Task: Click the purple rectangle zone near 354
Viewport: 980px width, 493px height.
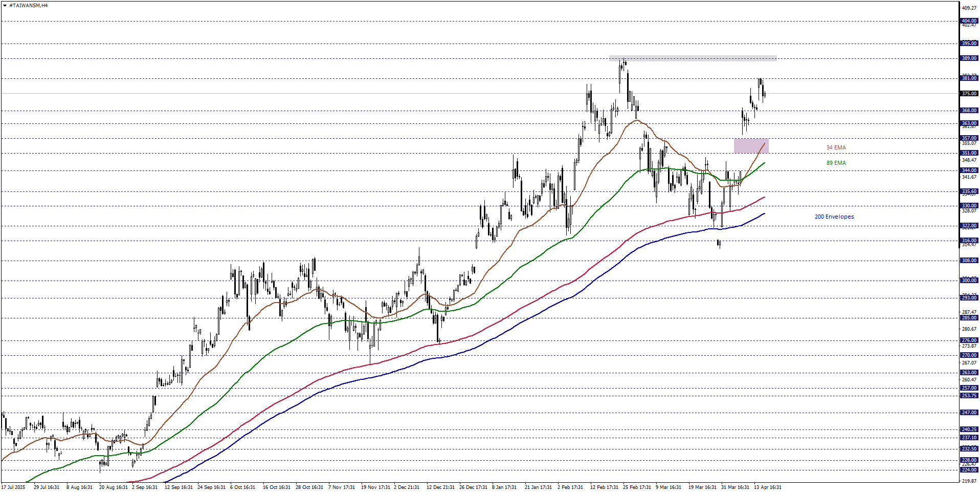Action: 751,146
